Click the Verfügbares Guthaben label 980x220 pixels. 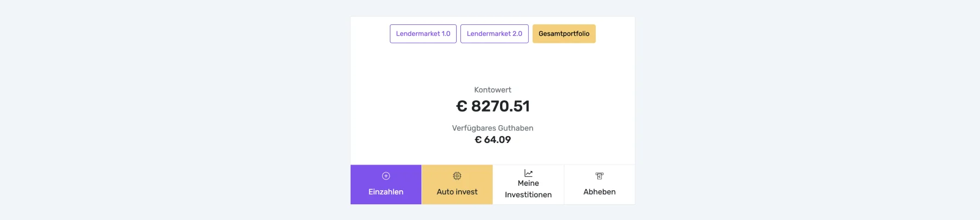tap(492, 128)
